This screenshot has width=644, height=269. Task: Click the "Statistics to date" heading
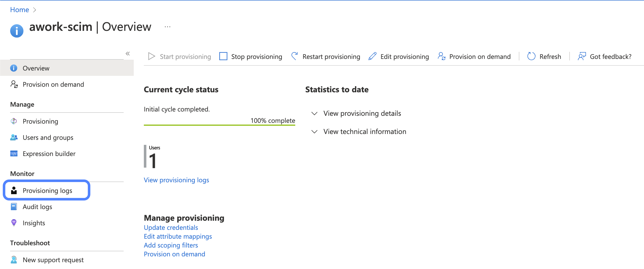(337, 89)
